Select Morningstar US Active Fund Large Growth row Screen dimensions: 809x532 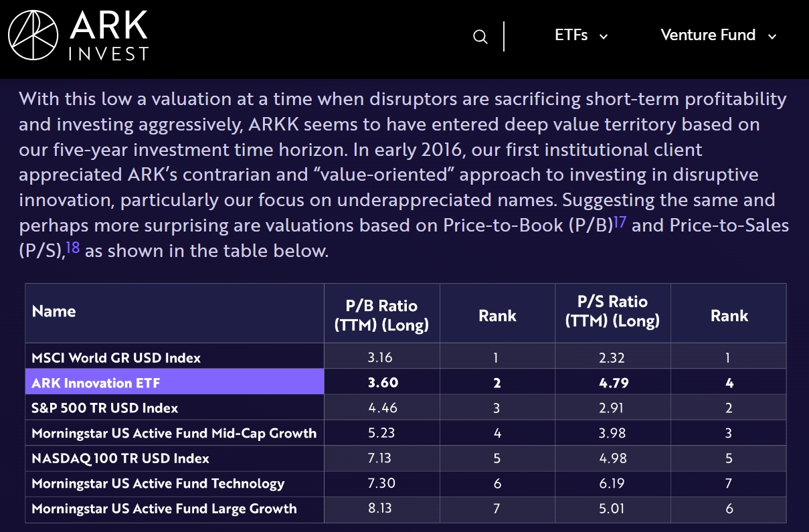point(164,509)
